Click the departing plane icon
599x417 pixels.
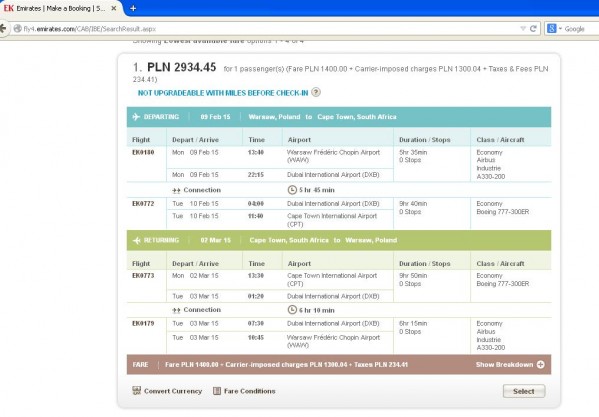coord(136,117)
